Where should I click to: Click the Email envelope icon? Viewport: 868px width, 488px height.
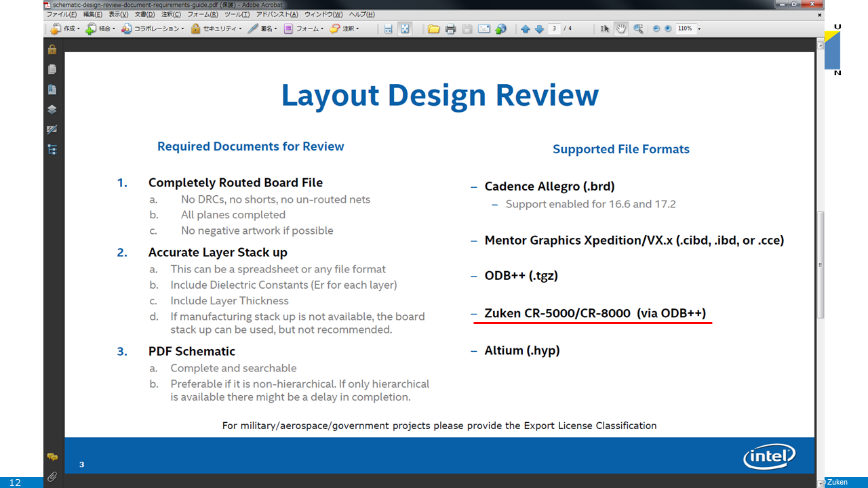point(484,29)
